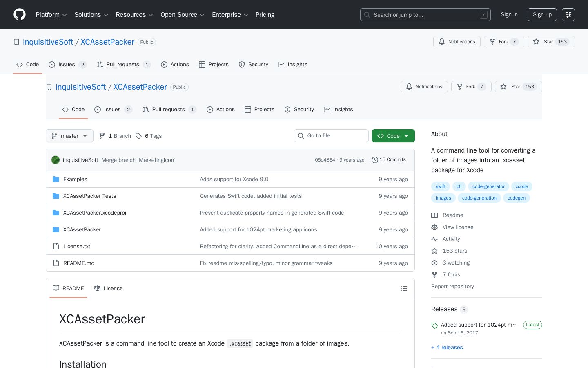Click the tag icon next to 6 Tags
This screenshot has width=588, height=368.
(x=138, y=136)
